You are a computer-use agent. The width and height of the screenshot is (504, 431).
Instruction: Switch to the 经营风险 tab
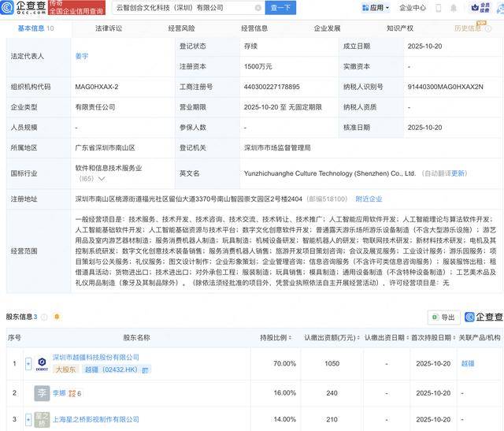pyautogui.click(x=181, y=28)
